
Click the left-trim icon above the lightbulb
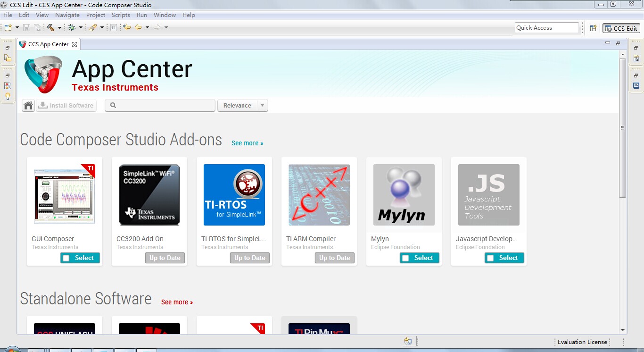[8, 86]
